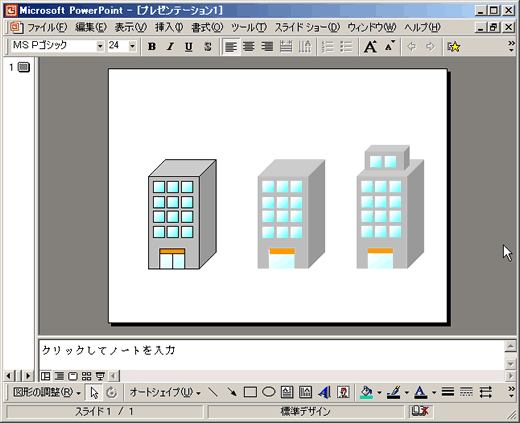Screen dimensions: 520x423
Task: Open the スライド ショー menu
Action: tap(307, 27)
